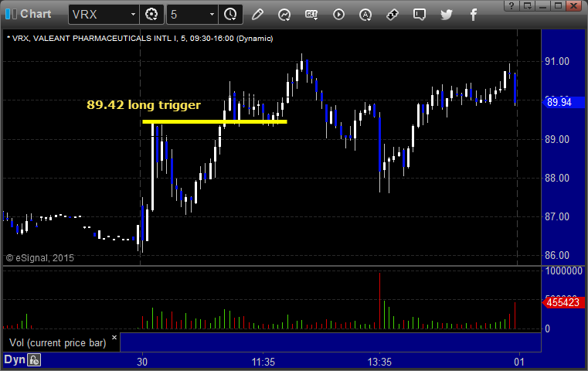Screen dimensions: 588x371
Task: Click the 1000000 volume axis label
Action: coord(563,271)
